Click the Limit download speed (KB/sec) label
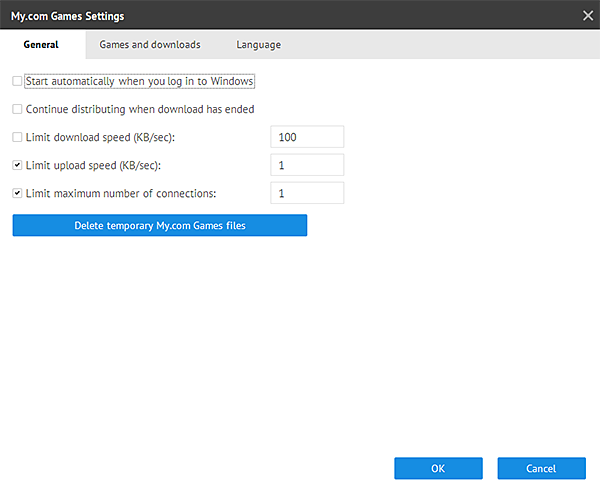This screenshot has height=495, width=600. point(100,137)
